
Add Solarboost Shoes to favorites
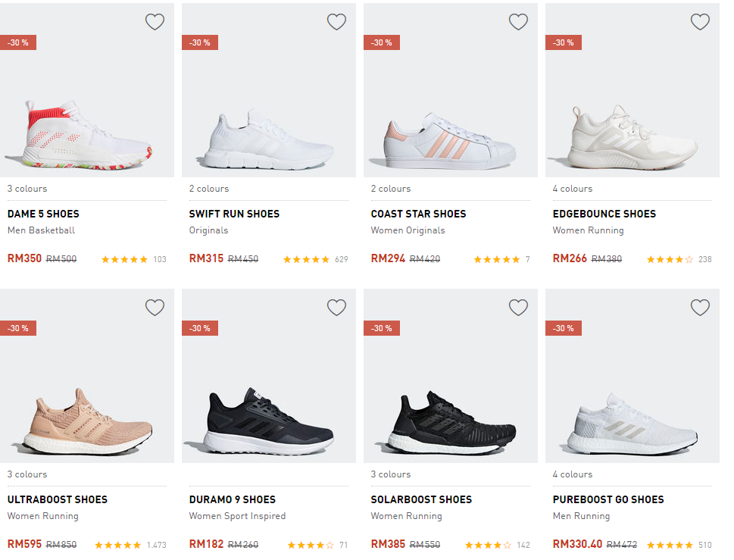518,308
